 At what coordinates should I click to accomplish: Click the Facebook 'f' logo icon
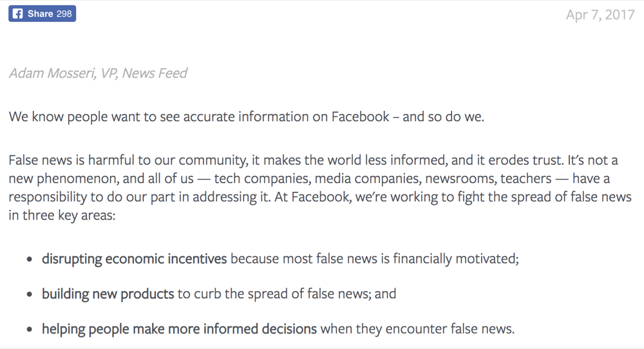pos(18,14)
